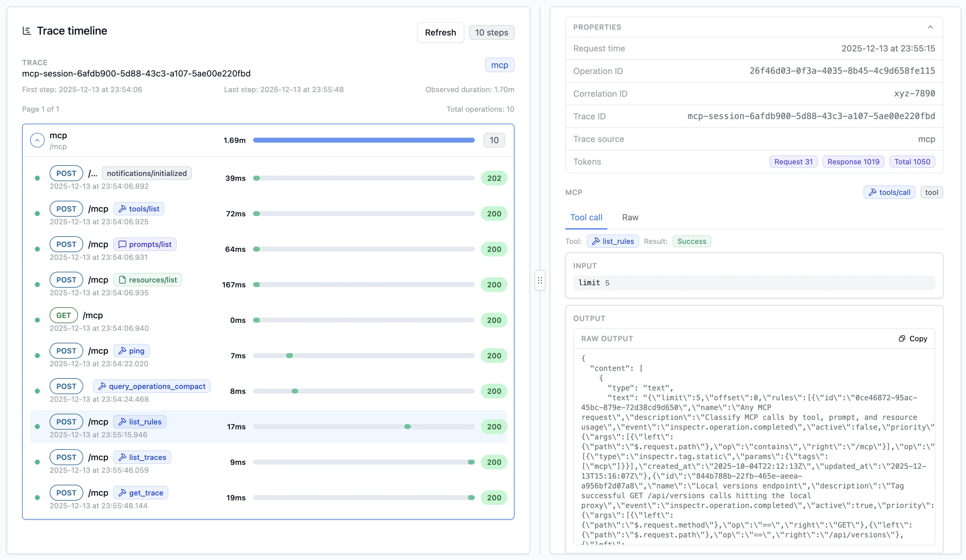Switch to the Raw tab
This screenshot has height=560, width=966.
tap(630, 217)
